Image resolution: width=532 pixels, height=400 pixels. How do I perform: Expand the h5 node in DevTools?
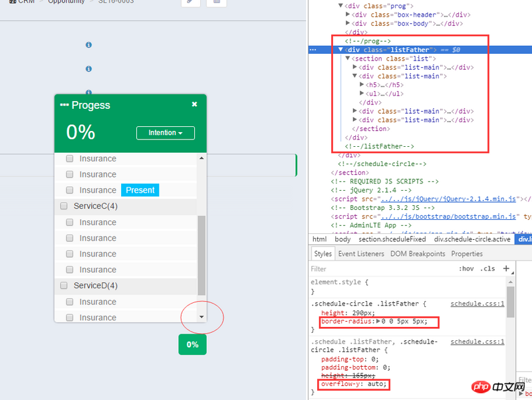click(x=362, y=84)
